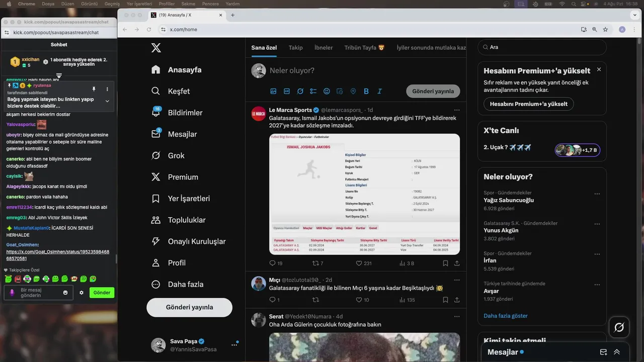Repost the Mıçı post

pos(315,300)
